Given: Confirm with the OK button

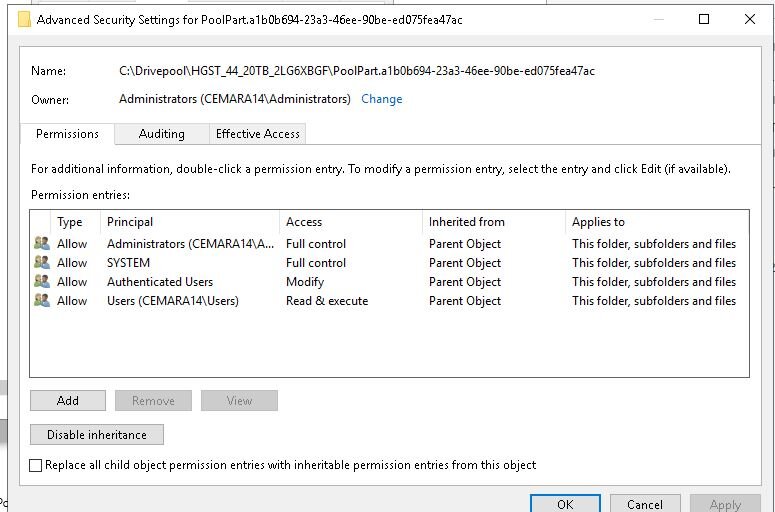Looking at the screenshot, I should [x=565, y=504].
